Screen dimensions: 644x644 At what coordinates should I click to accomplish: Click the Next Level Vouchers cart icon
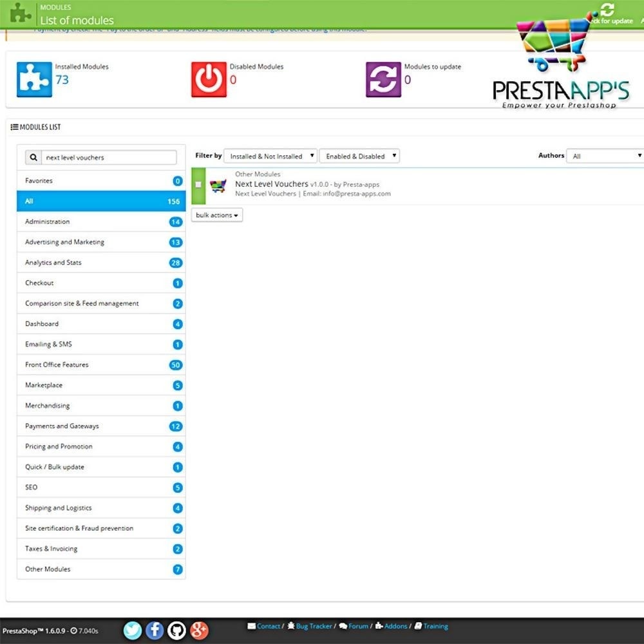218,186
